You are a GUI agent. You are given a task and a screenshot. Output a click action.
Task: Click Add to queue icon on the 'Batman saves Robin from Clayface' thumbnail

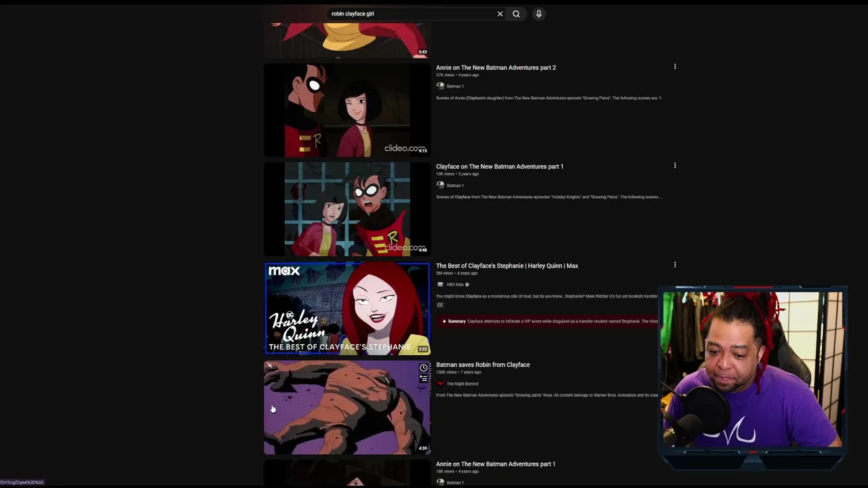(x=424, y=379)
